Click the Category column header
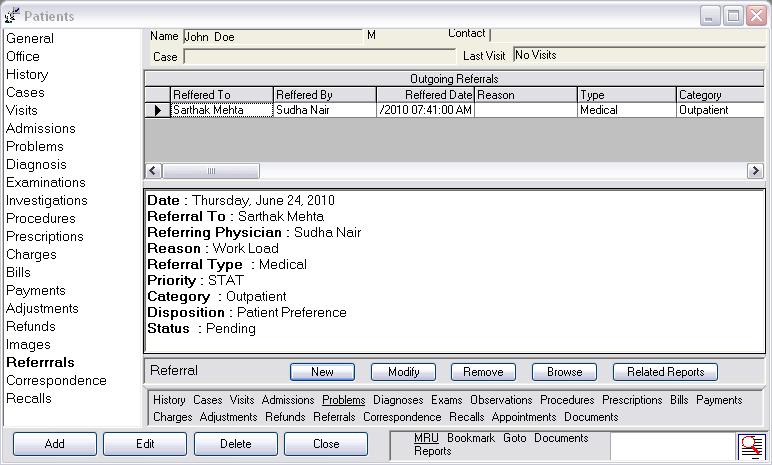This screenshot has width=772, height=465. coord(721,95)
